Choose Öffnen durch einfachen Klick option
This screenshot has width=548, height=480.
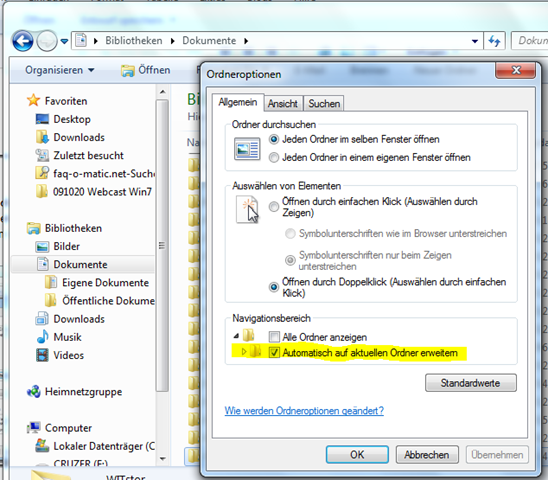click(x=274, y=207)
